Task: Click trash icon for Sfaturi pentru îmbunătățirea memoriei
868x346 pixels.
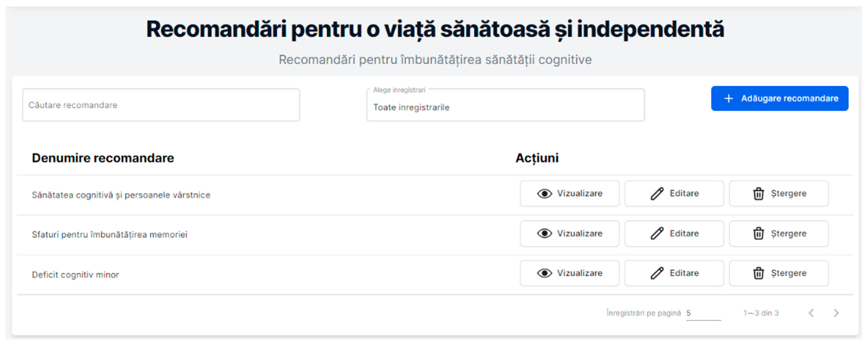Action: tap(759, 233)
